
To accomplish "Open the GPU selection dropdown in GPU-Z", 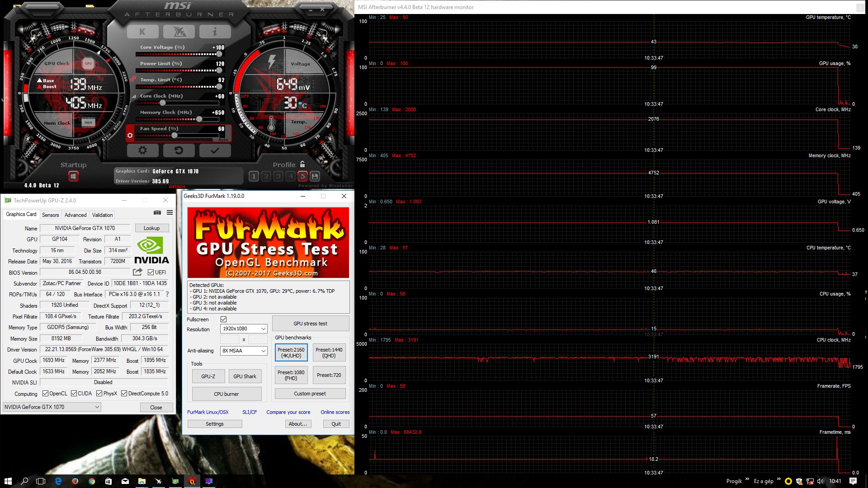I will click(52, 407).
